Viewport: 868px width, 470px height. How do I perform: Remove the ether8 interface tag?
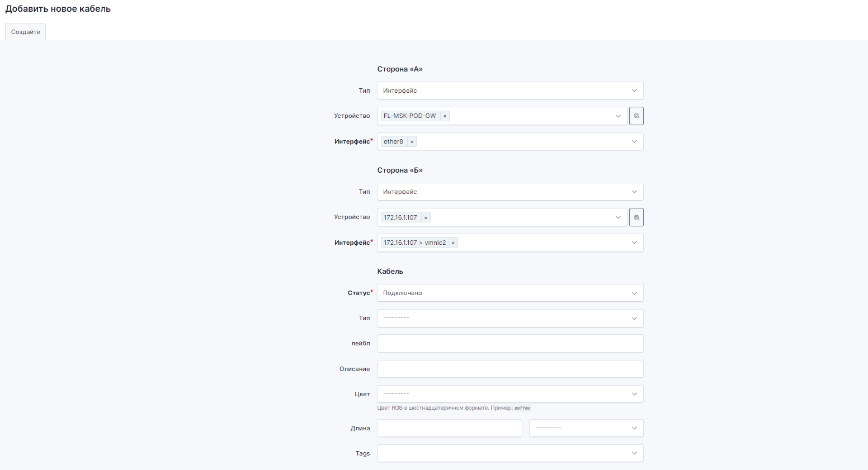[412, 142]
